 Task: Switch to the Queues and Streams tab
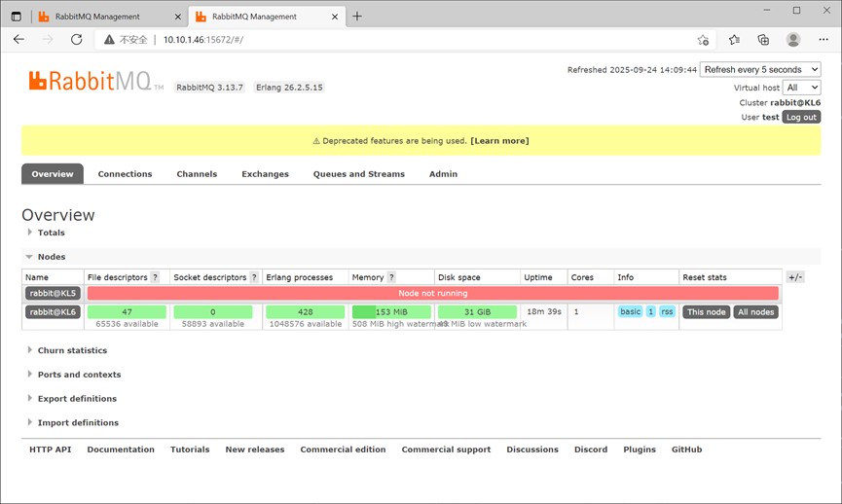358,174
